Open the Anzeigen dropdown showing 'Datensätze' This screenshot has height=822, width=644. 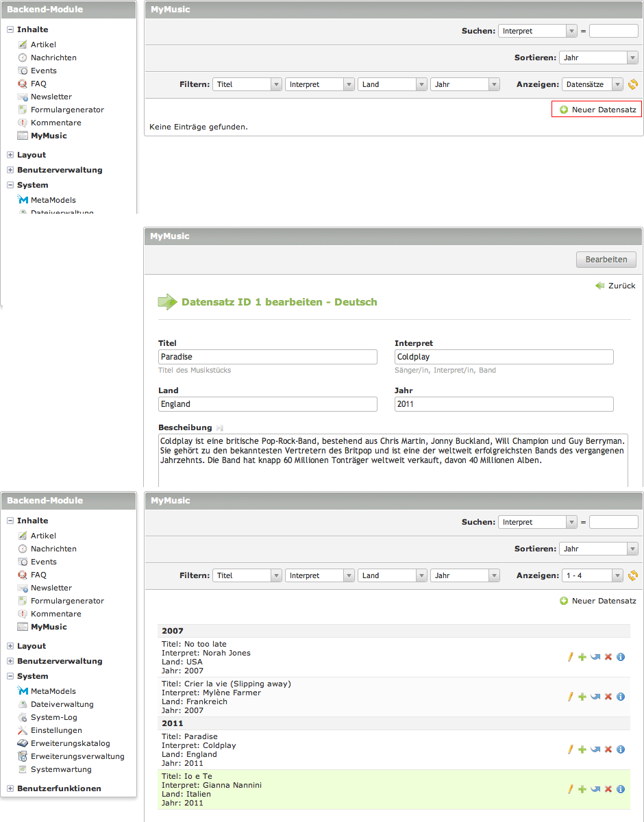click(592, 84)
